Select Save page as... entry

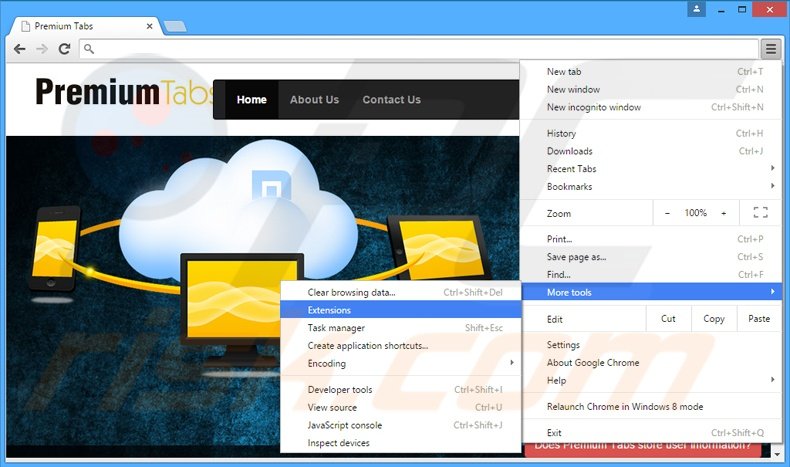[651, 257]
